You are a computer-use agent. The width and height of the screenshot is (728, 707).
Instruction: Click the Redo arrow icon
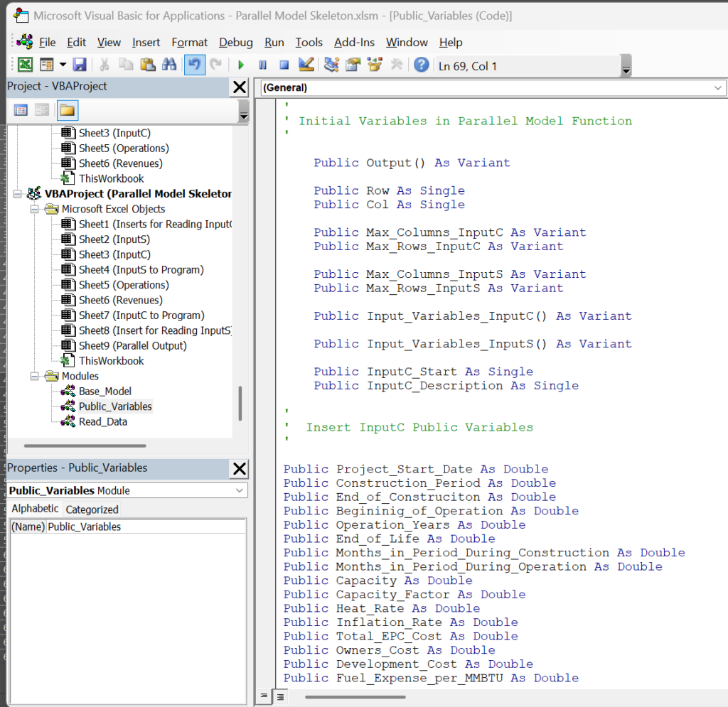pos(216,65)
